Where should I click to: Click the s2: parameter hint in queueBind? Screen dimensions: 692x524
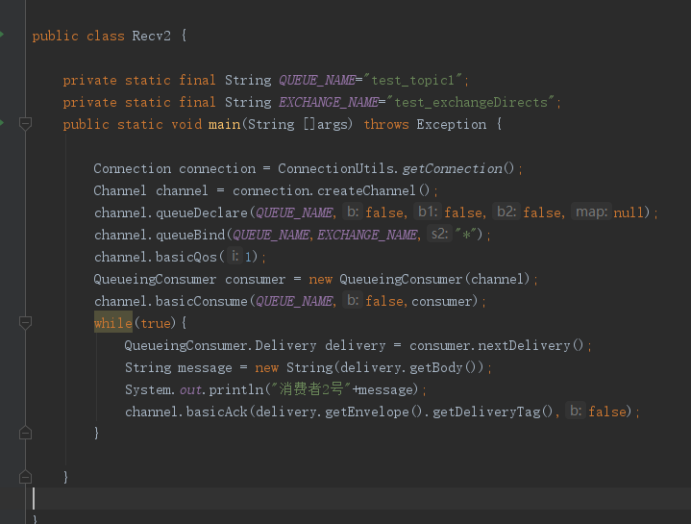(x=440, y=234)
